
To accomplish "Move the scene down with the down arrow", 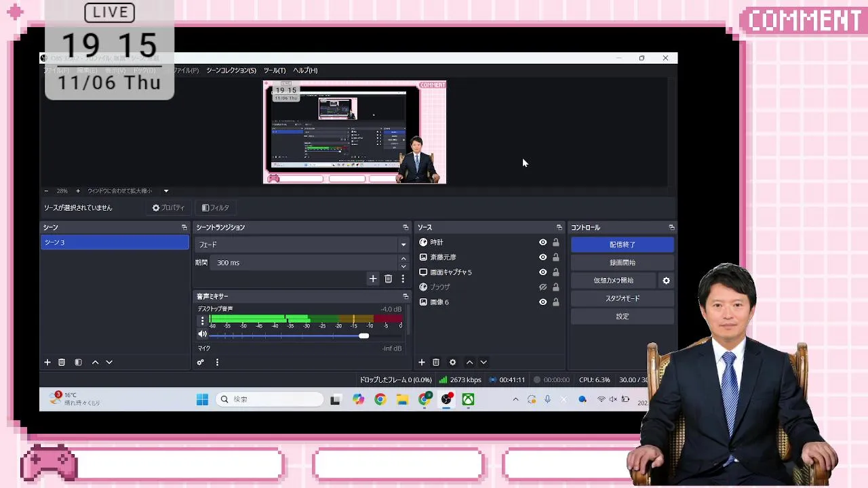I will pos(109,363).
